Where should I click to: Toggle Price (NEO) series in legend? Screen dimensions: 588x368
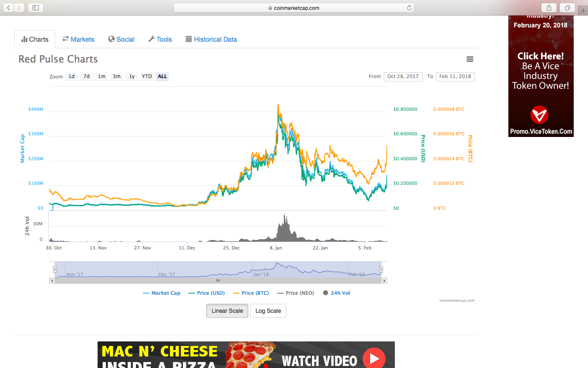[x=296, y=293]
